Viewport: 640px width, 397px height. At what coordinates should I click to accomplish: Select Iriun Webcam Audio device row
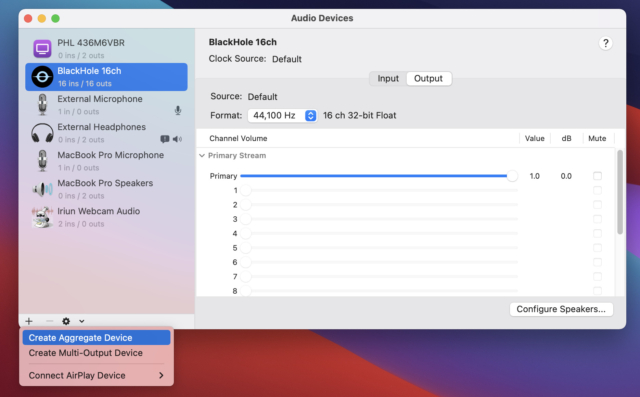(106, 217)
